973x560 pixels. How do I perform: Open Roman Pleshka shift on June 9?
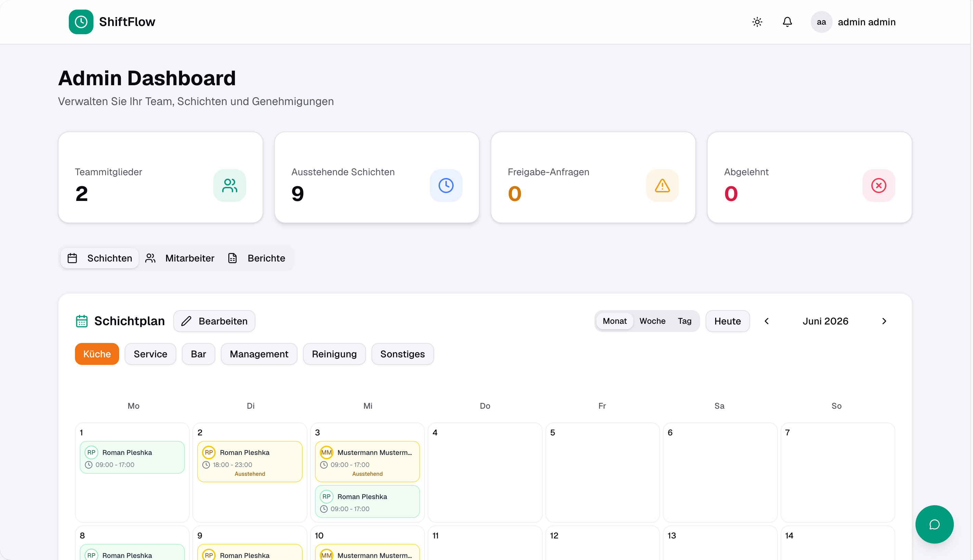pyautogui.click(x=250, y=552)
